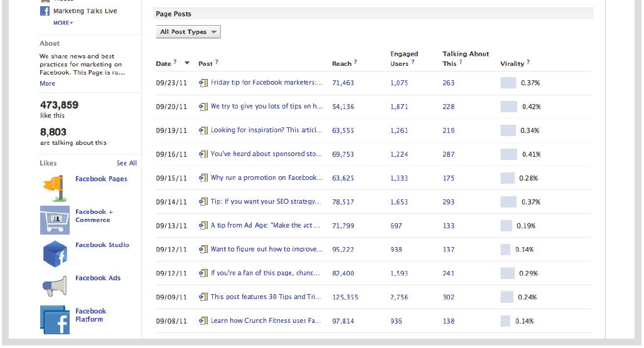Viewport: 644px width, 348px height.
Task: Click the Facebook Platform logo icon
Action: (55, 319)
